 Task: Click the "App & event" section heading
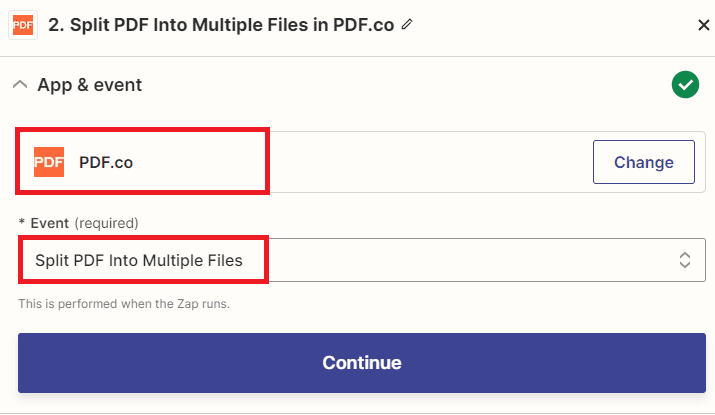pyautogui.click(x=90, y=85)
